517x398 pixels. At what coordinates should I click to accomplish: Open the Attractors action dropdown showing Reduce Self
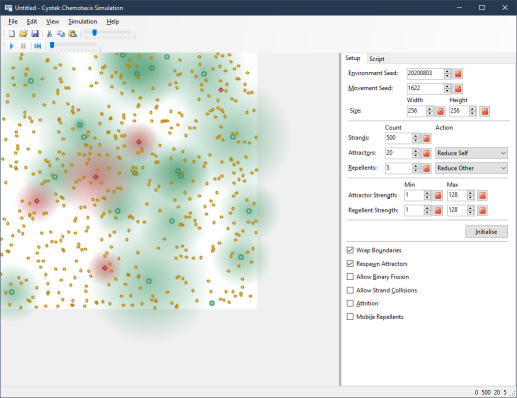[x=471, y=153]
